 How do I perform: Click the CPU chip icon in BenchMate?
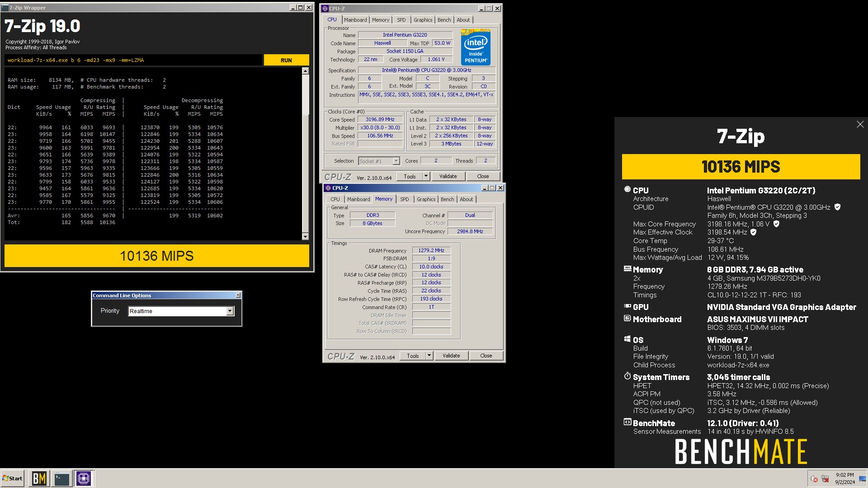627,190
